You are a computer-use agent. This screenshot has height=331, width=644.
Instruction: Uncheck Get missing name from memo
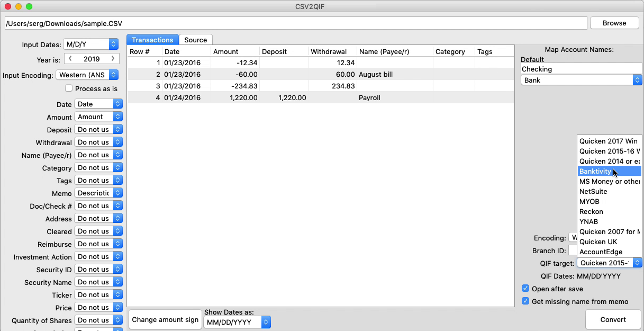(525, 301)
